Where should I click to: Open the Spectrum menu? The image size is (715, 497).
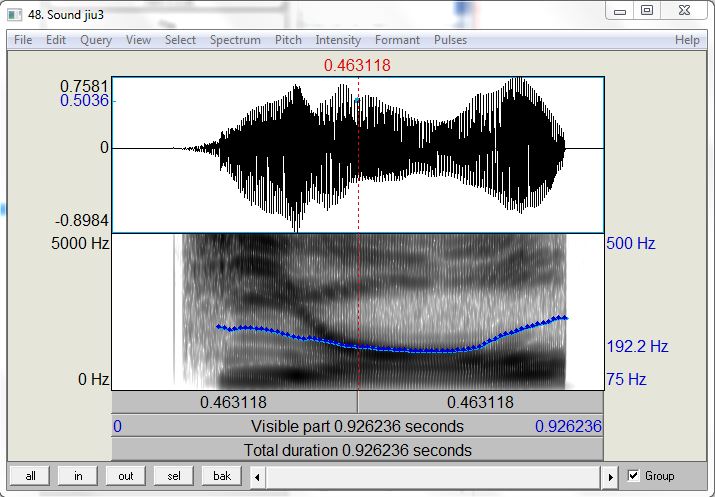click(x=235, y=40)
